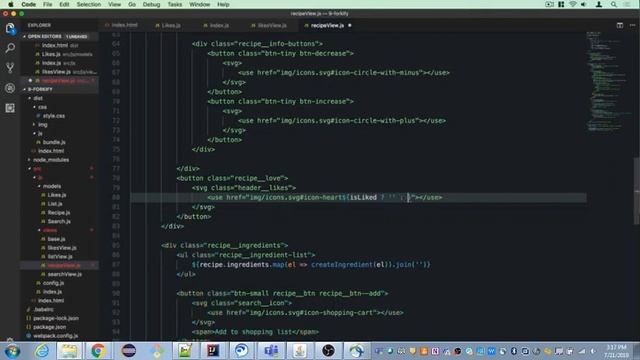The image size is (640, 360).
Task: Click the volume icon in menu bar
Action: (x=584, y=4)
